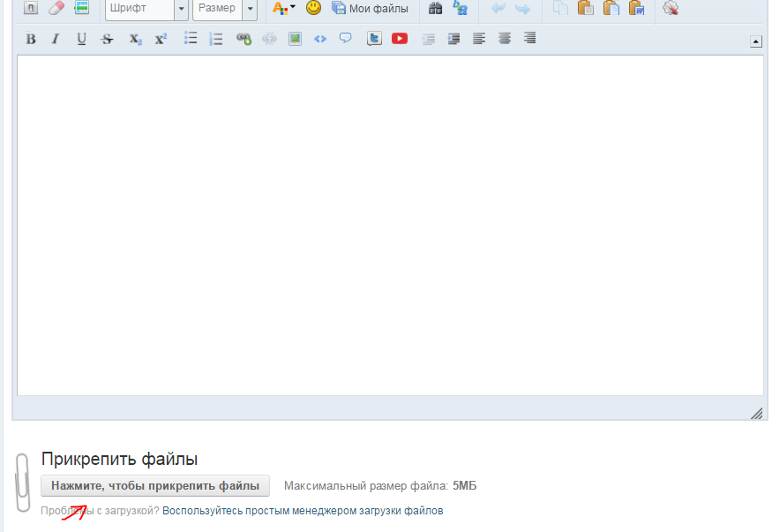Open the Размер size dropdown

(x=225, y=8)
